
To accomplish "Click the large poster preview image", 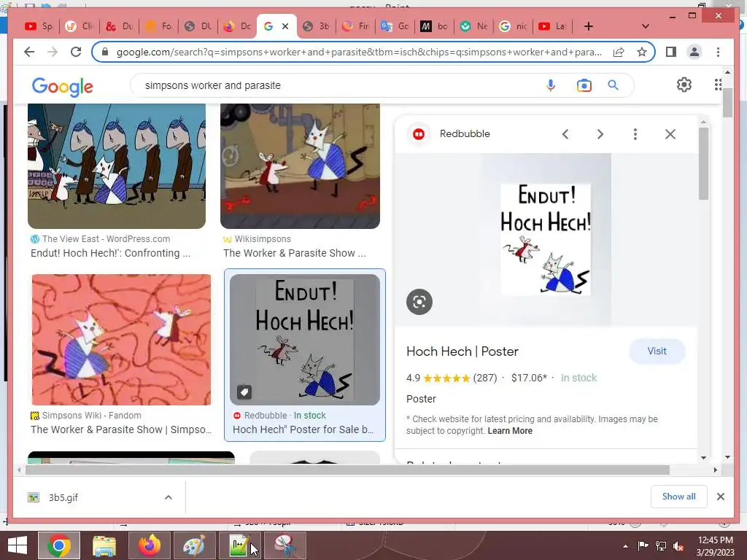I will point(546,239).
